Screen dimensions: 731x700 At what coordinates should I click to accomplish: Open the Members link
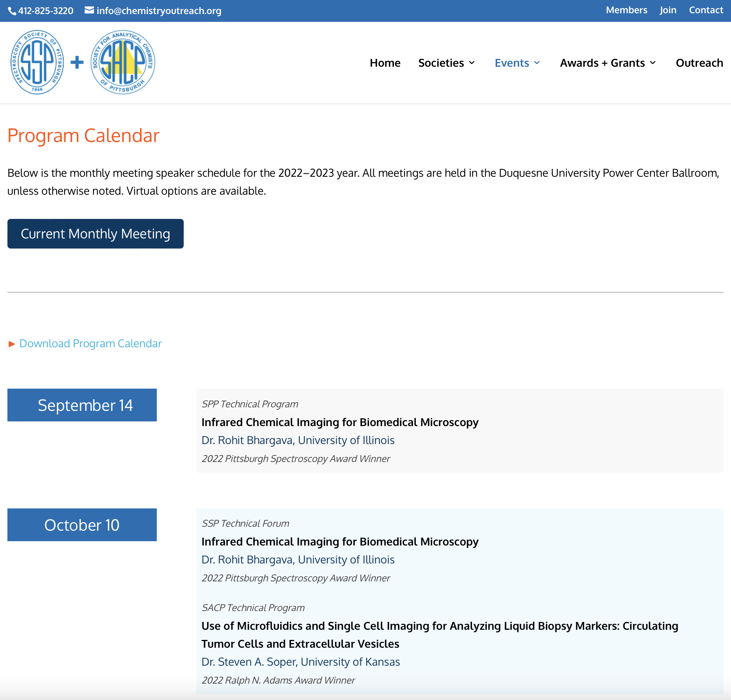pyautogui.click(x=626, y=10)
